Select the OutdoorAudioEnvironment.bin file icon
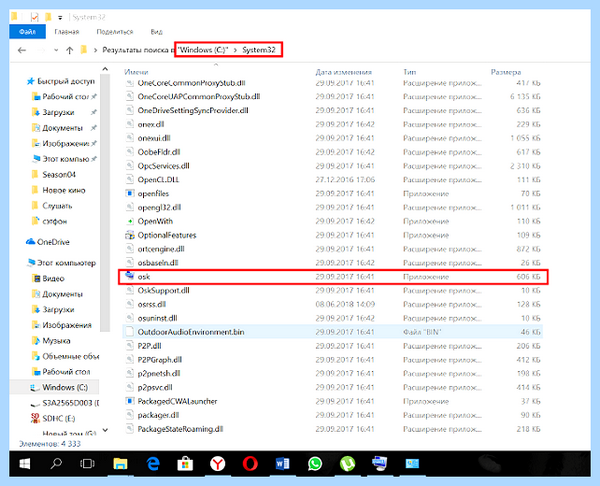 130,332
